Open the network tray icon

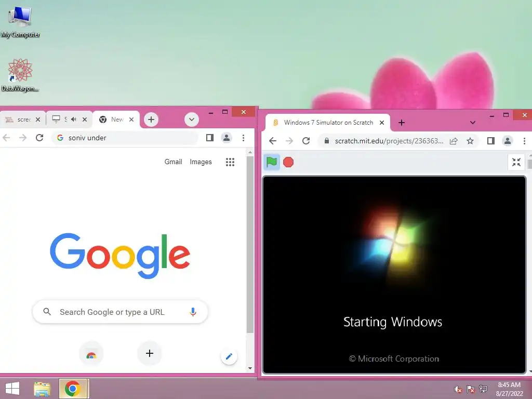pyautogui.click(x=483, y=389)
